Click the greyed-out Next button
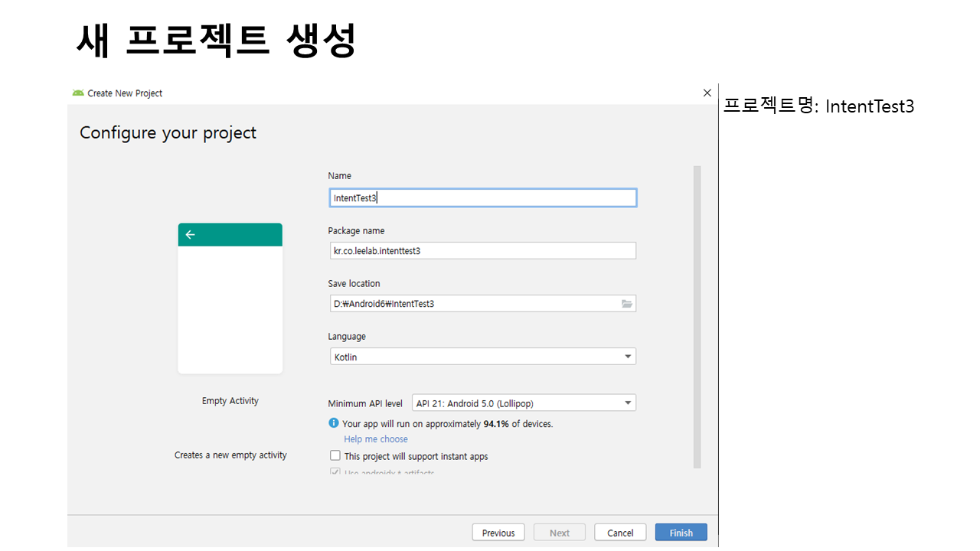Screen dimensions: 980x551 [560, 533]
